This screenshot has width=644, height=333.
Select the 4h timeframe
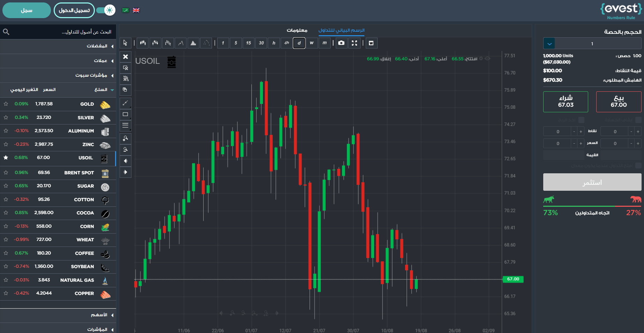pos(287,43)
